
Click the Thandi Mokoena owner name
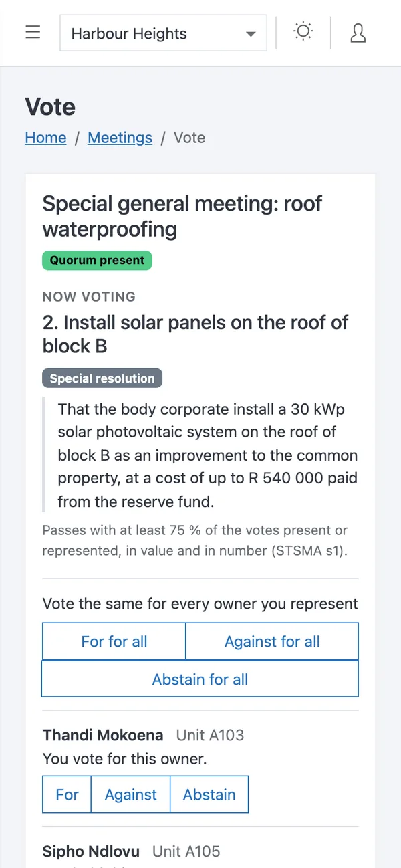pyautogui.click(x=103, y=735)
